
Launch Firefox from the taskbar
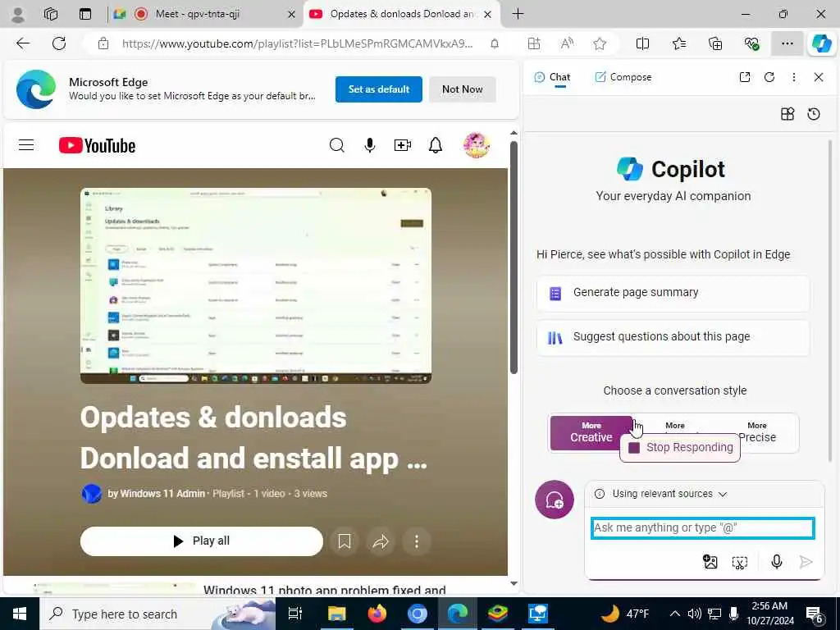coord(377,614)
